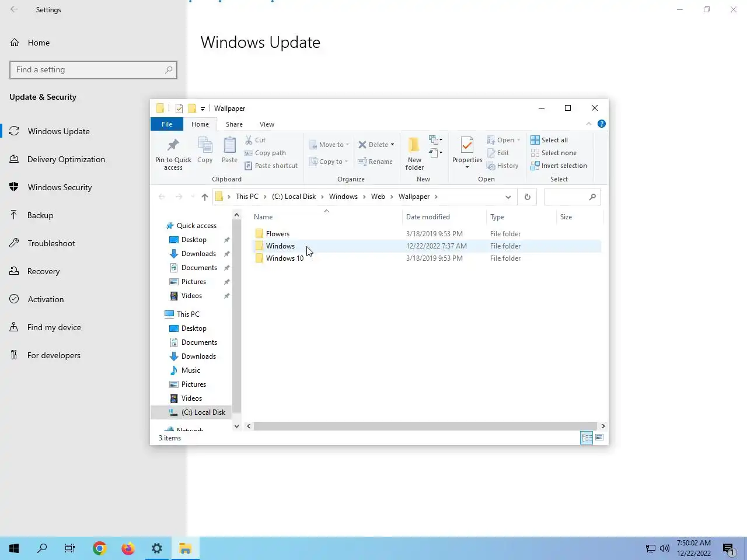Switch to Details view layout icon
Image resolution: width=747 pixels, height=560 pixels.
point(587,438)
